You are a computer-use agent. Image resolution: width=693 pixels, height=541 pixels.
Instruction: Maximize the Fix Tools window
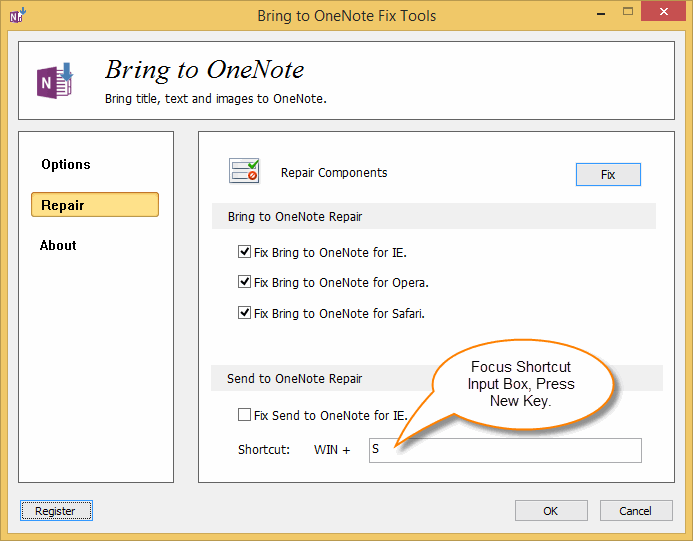tap(628, 11)
